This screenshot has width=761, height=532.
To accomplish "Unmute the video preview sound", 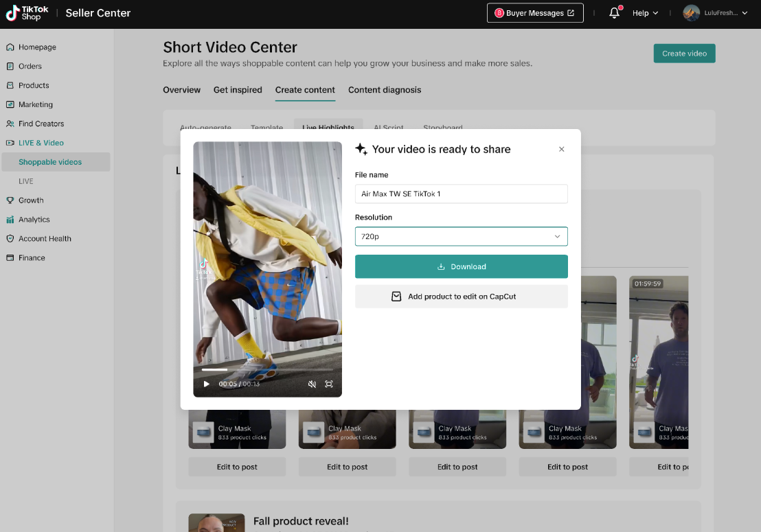I will coord(312,384).
